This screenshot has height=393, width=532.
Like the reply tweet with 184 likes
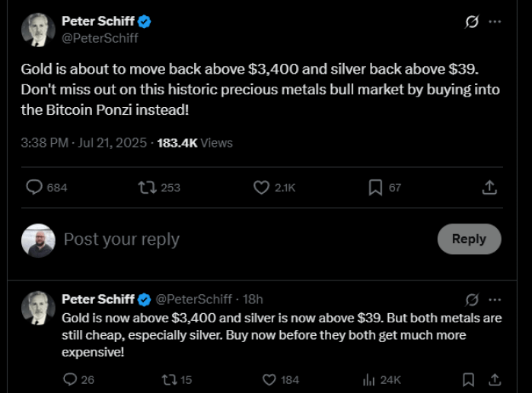click(269, 379)
